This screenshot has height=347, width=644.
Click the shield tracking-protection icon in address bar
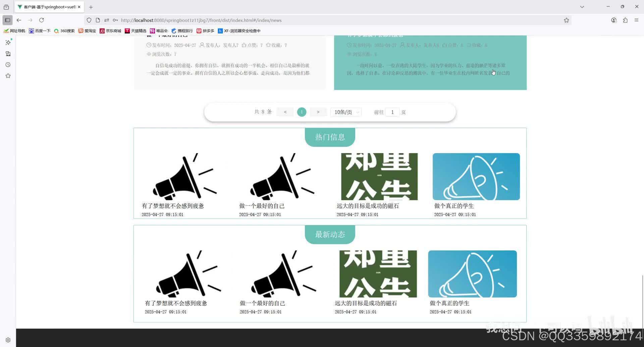click(x=89, y=20)
